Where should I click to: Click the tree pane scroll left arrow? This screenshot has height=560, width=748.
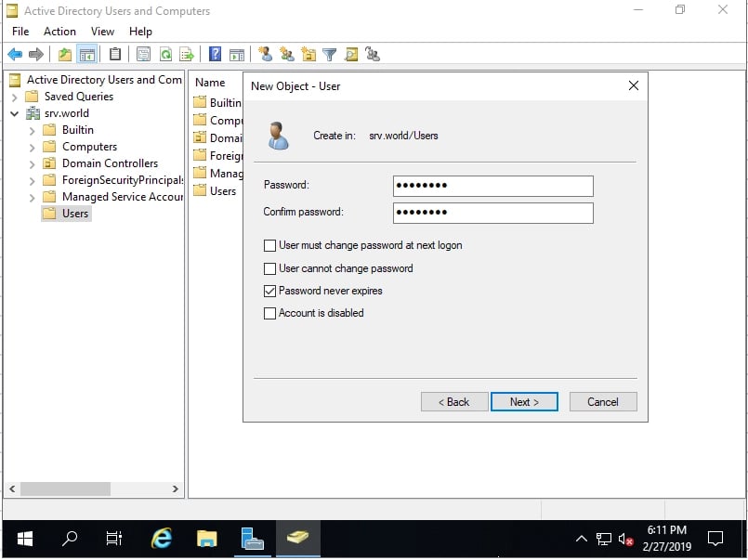(x=12, y=489)
